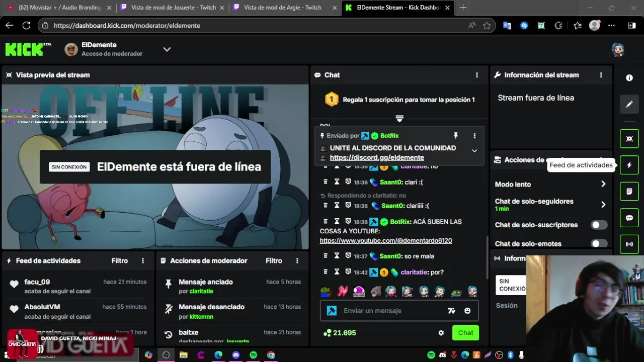Click the browser address bar URL

pos(127,26)
